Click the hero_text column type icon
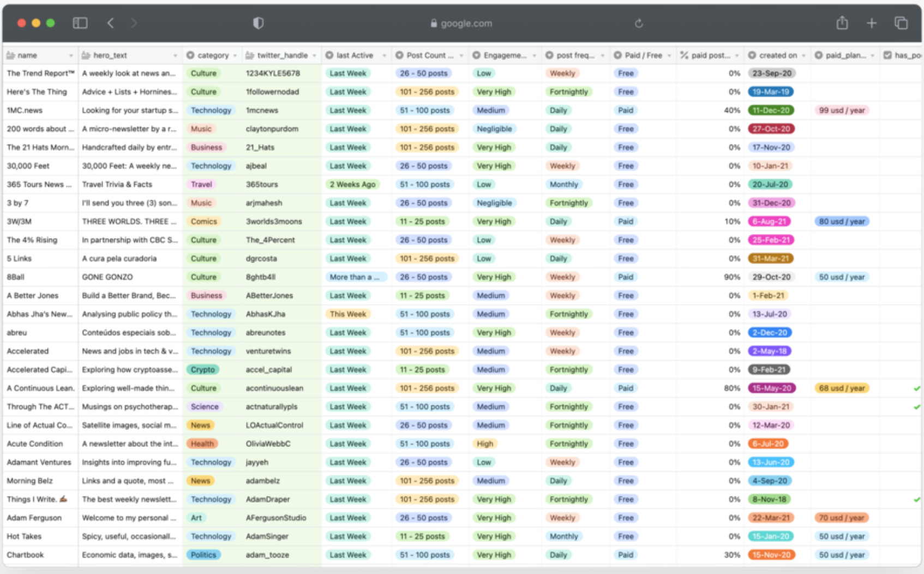The width and height of the screenshot is (924, 574). 86,55
